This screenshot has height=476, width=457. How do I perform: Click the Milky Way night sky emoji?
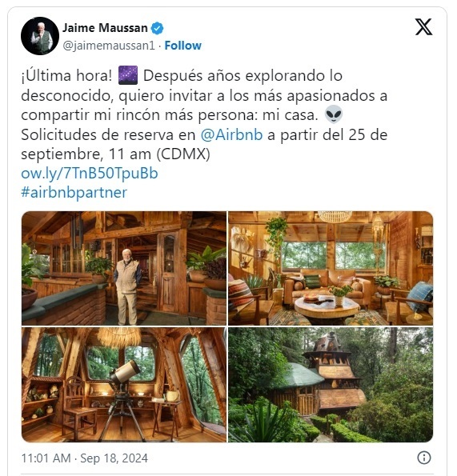coord(128,75)
